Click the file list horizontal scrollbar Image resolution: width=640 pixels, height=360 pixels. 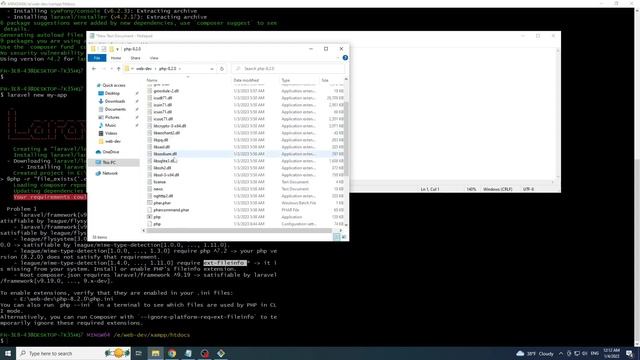click(x=239, y=231)
